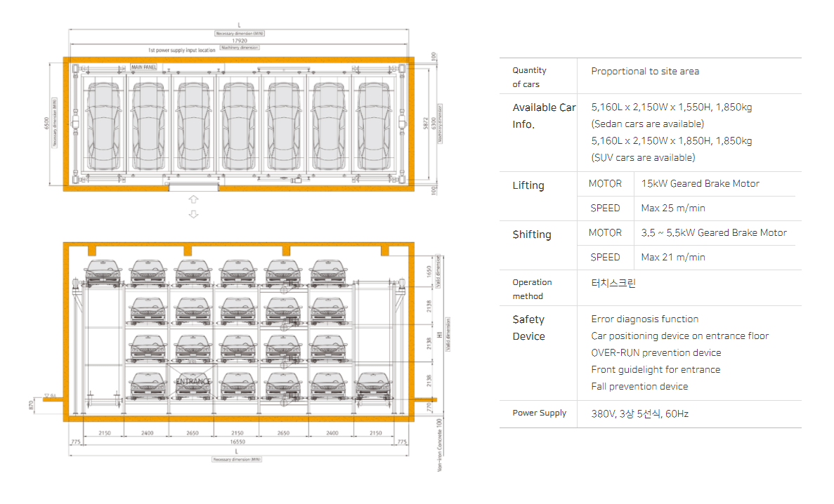The image size is (834, 504).
Task: Click the 'Quantity of cars' row header
Action: tap(529, 77)
